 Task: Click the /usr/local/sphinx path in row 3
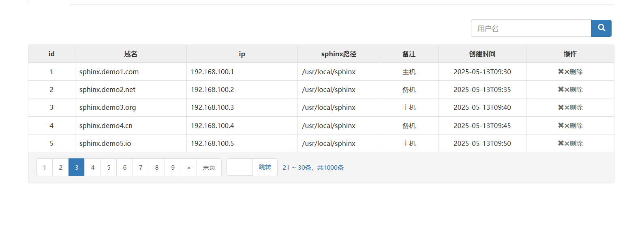(x=329, y=107)
